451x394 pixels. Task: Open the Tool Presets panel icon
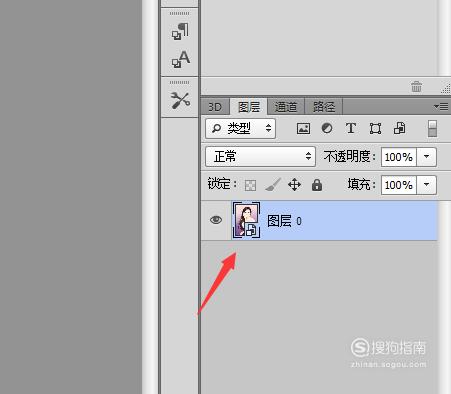pos(180,100)
